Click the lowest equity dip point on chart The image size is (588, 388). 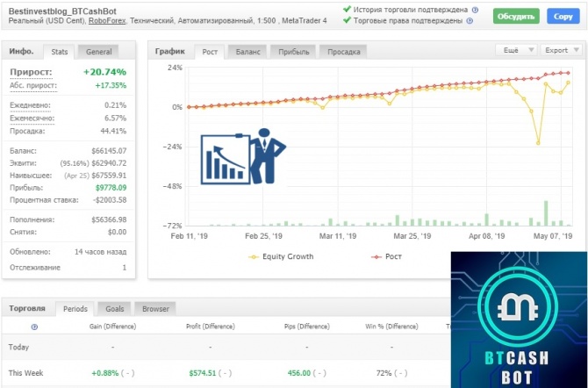pos(538,143)
